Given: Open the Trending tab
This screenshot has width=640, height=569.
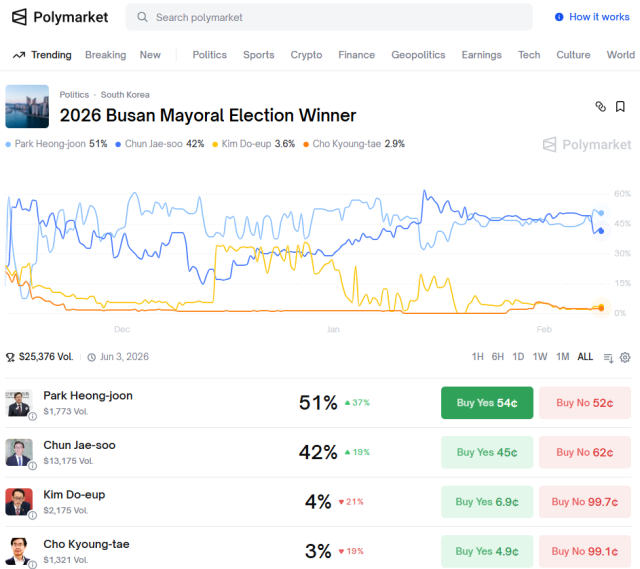Looking at the screenshot, I should [42, 55].
